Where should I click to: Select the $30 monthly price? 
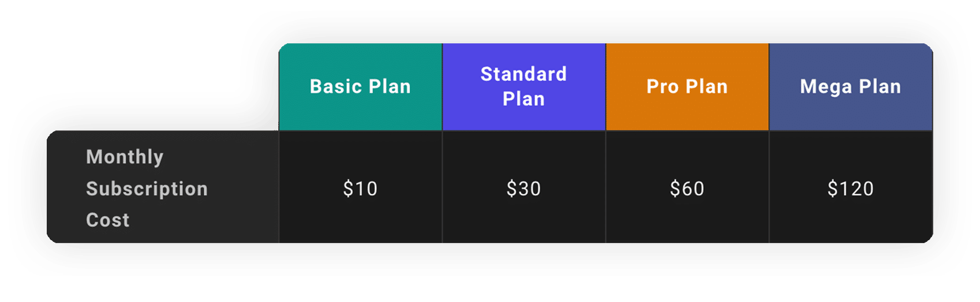(x=524, y=188)
